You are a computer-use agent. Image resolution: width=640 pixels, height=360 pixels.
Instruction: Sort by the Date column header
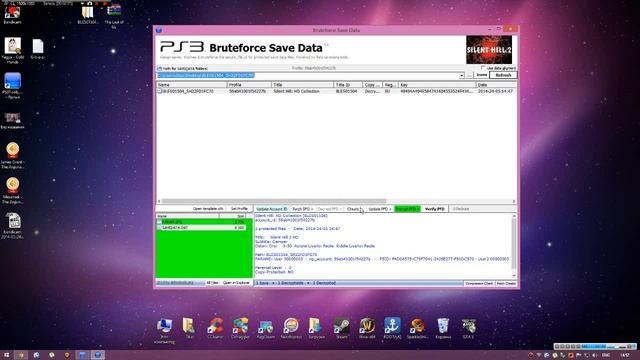496,85
